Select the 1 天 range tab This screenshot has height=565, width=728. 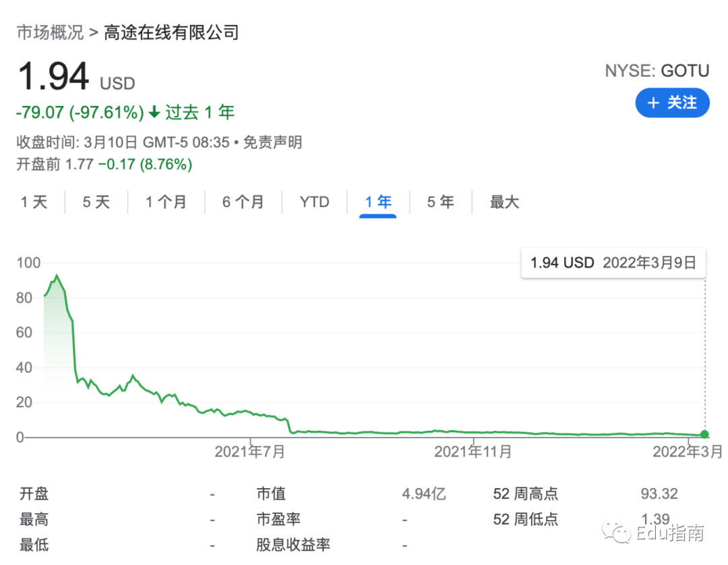[34, 202]
